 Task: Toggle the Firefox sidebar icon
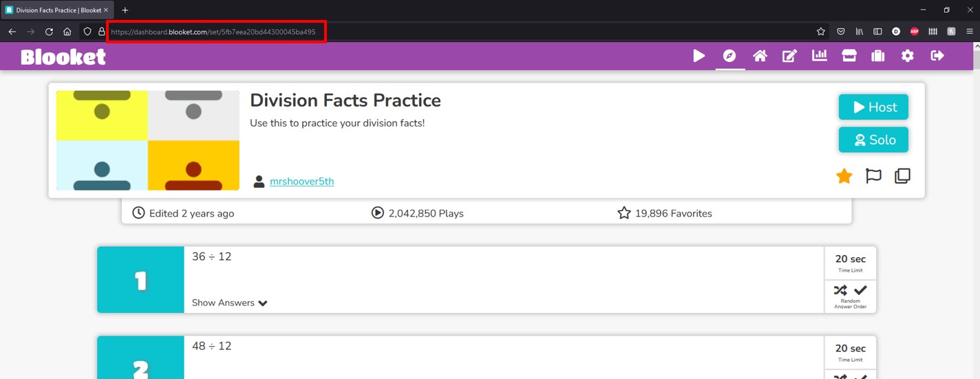point(877,32)
